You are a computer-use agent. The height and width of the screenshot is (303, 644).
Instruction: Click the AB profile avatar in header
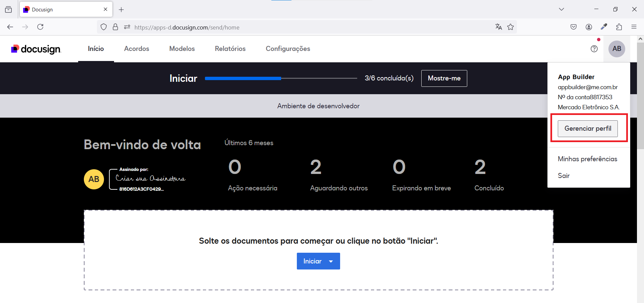(616, 49)
